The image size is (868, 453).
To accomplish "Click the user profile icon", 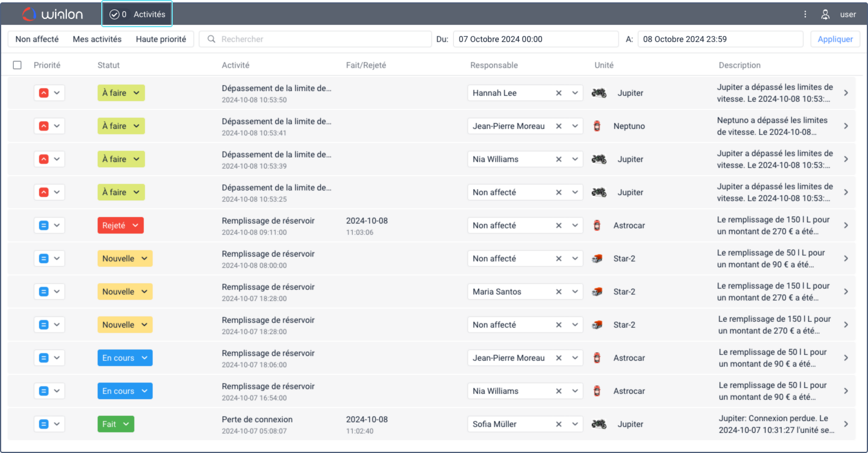I will point(825,14).
